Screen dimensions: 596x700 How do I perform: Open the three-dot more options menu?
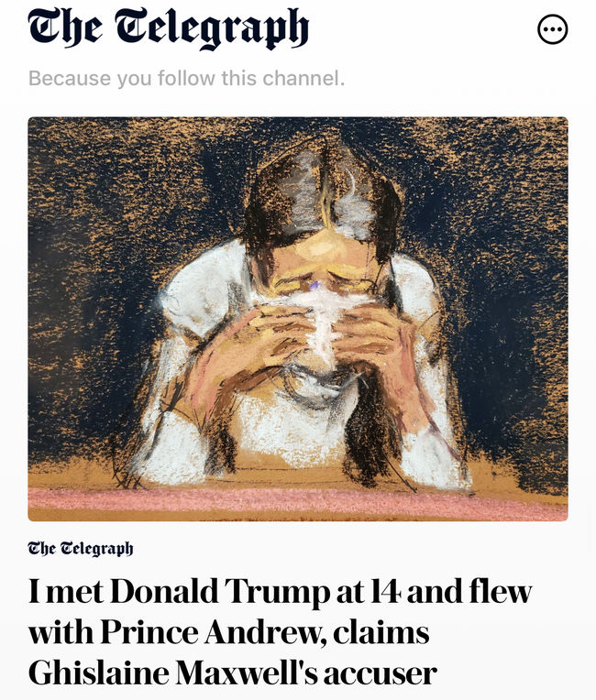[x=552, y=29]
